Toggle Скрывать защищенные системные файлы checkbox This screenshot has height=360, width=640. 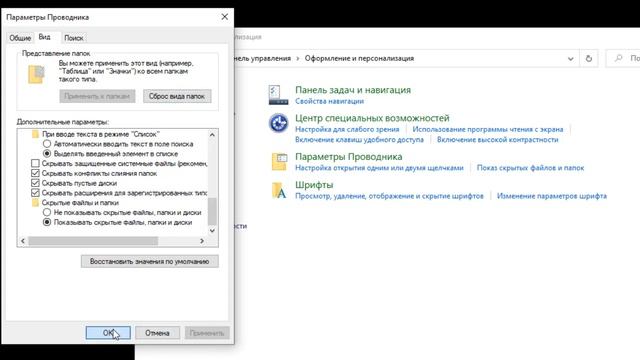pyautogui.click(x=36, y=164)
